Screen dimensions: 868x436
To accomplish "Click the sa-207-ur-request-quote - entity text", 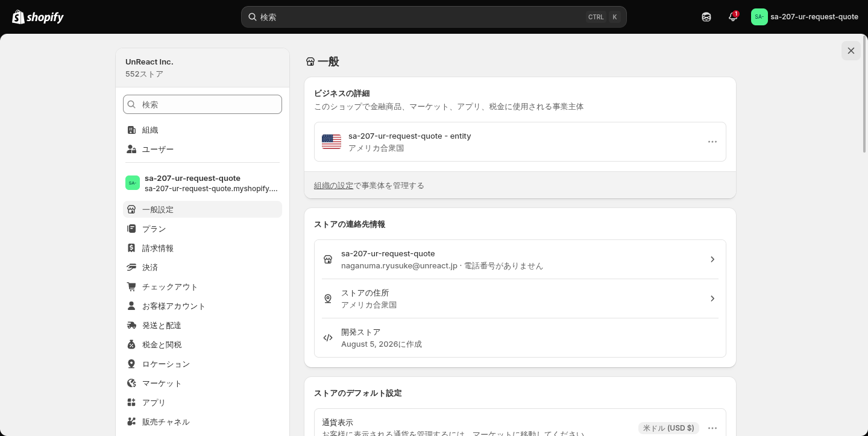I will point(410,136).
